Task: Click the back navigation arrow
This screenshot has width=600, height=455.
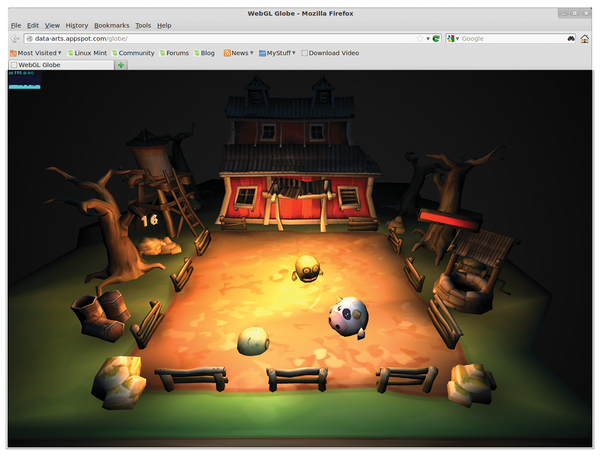Action: (15, 38)
